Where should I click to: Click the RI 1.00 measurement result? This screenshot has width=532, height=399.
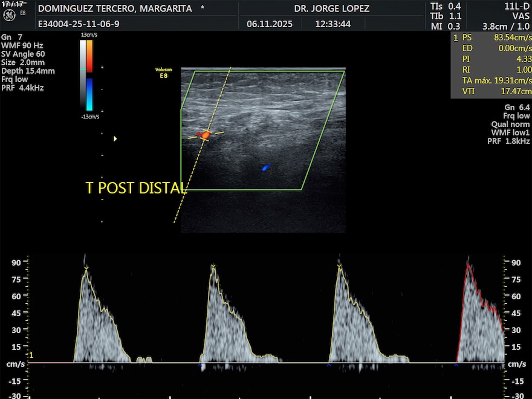(491, 70)
